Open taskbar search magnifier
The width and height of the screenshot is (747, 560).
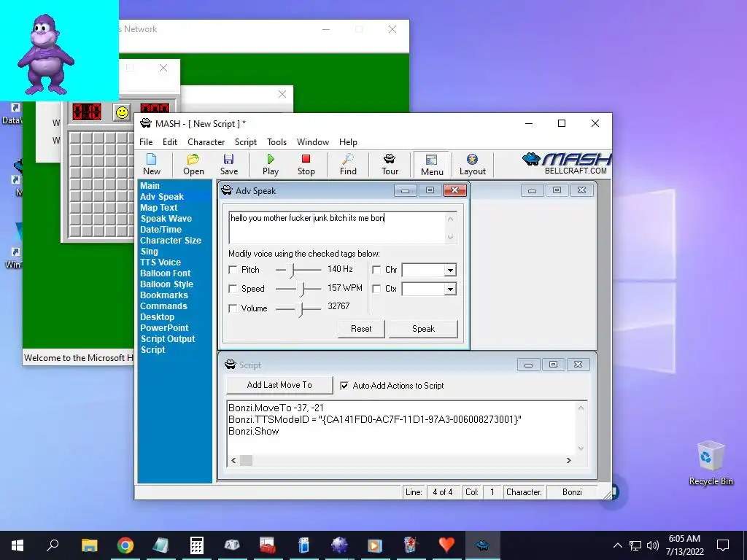53,545
